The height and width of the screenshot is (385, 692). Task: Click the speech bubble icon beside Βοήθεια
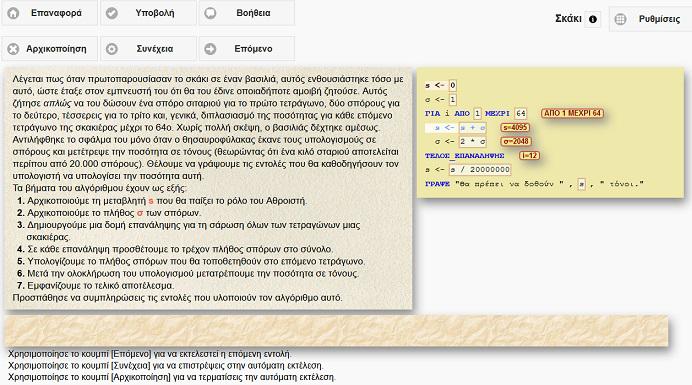coord(211,13)
